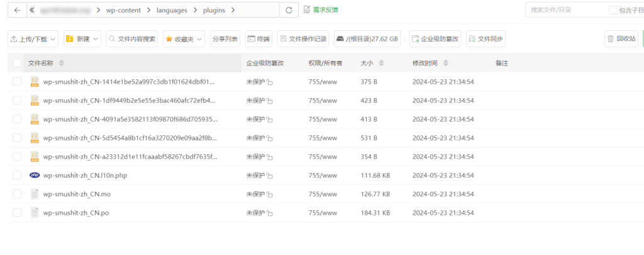
Task: Click the back arrow navigation icon
Action: (x=17, y=10)
